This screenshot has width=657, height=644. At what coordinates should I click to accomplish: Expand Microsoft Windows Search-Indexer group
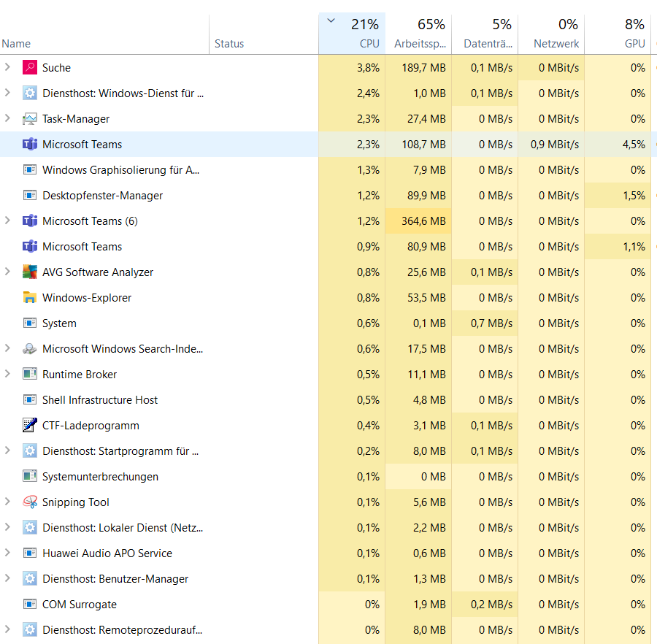[x=7, y=348]
